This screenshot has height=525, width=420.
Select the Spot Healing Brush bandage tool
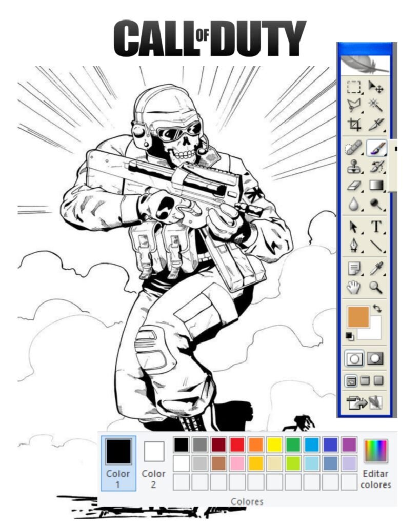point(354,148)
